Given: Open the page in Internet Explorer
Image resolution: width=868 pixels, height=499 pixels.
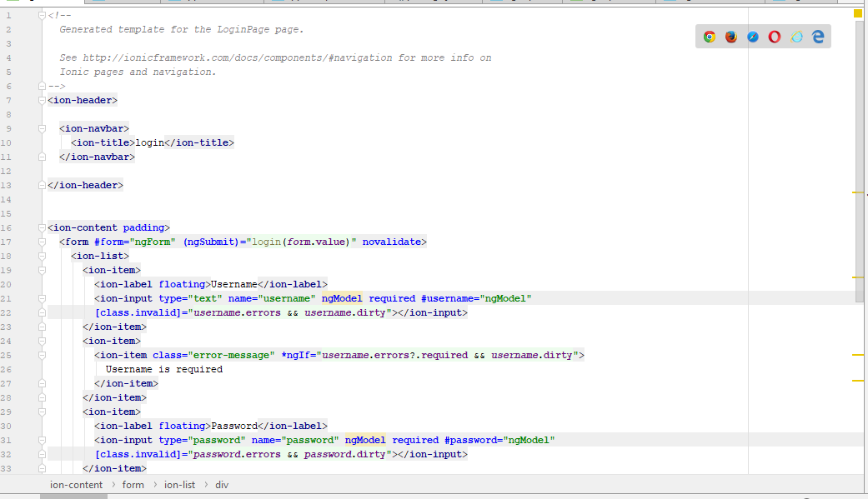Looking at the screenshot, I should [796, 37].
